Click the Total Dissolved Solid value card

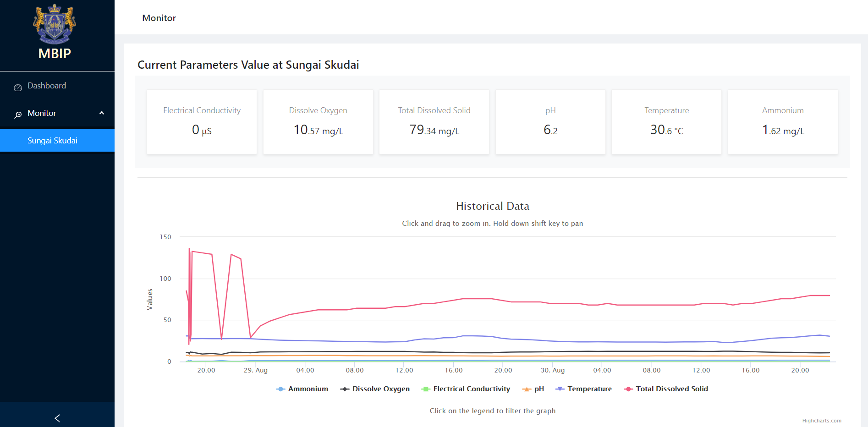coord(434,122)
